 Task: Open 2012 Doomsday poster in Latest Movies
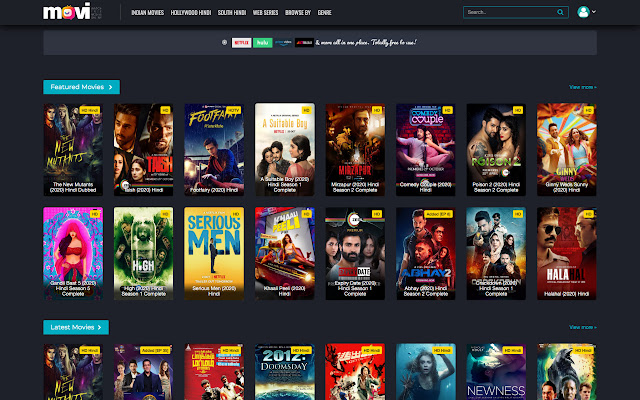point(284,372)
